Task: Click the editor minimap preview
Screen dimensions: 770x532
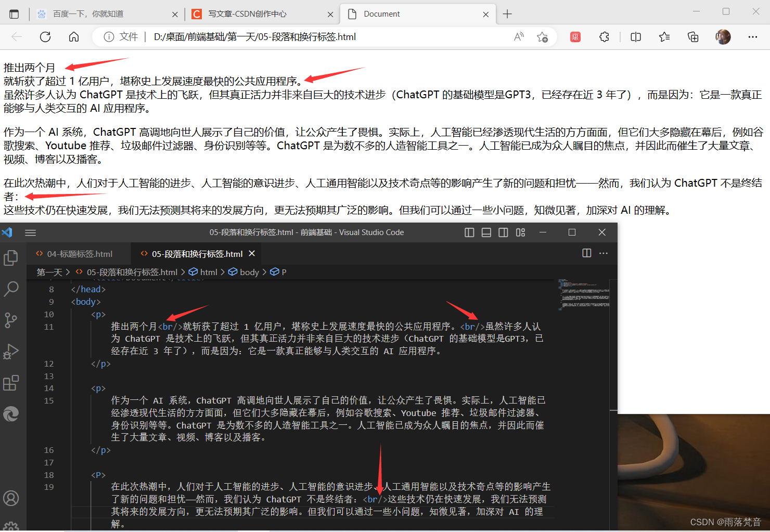Action: [x=583, y=294]
